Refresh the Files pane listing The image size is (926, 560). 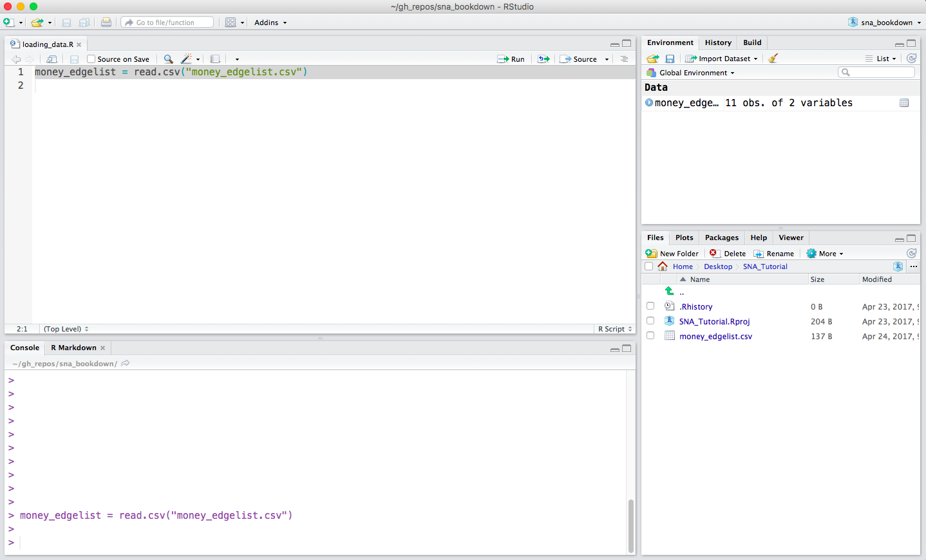(911, 254)
